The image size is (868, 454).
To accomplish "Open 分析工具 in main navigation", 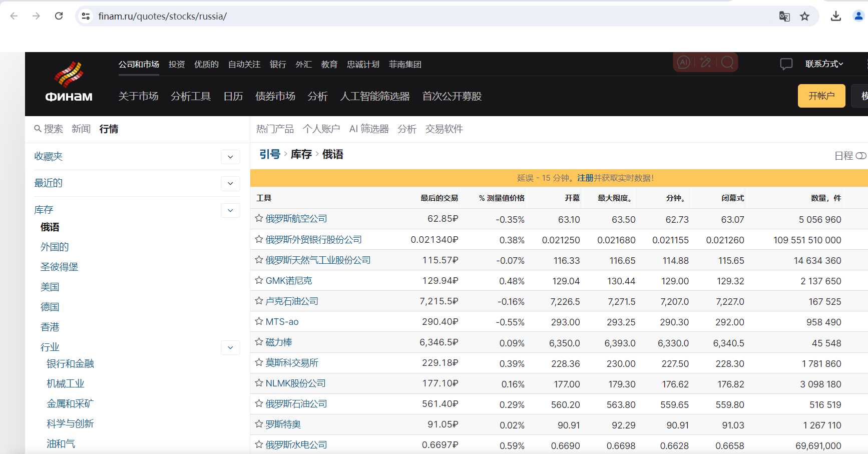I will 191,96.
